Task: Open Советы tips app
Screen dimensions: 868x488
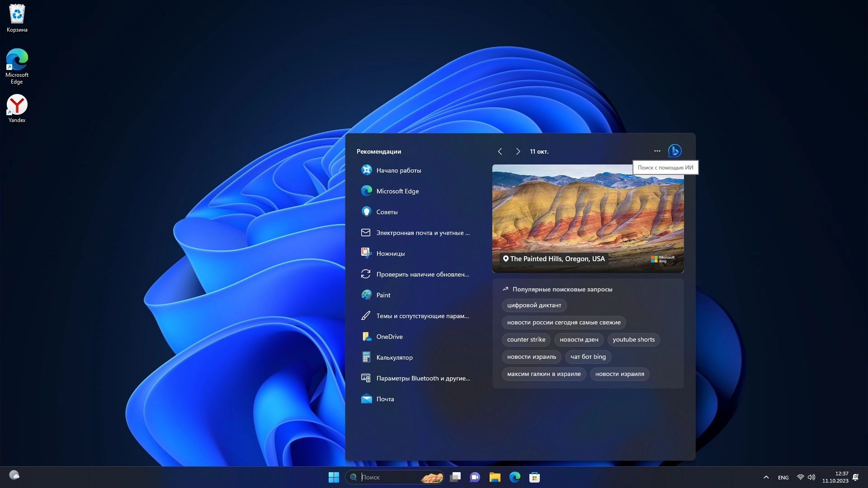Action: click(387, 212)
